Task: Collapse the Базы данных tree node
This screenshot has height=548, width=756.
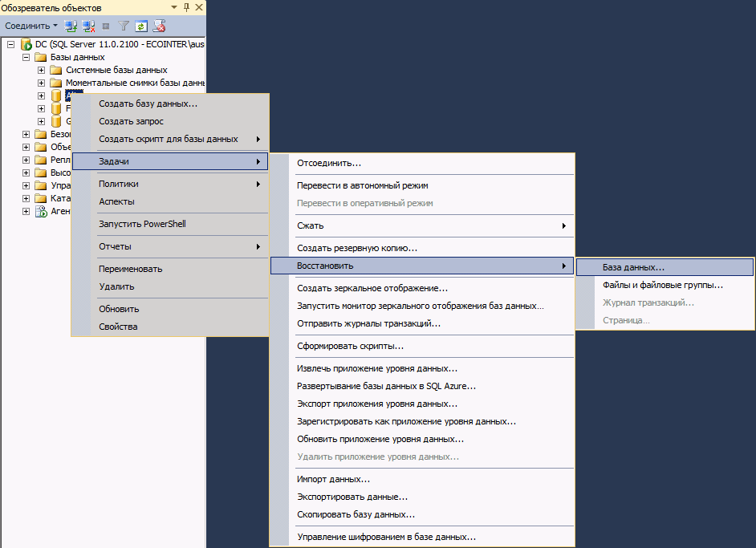Action: point(26,58)
